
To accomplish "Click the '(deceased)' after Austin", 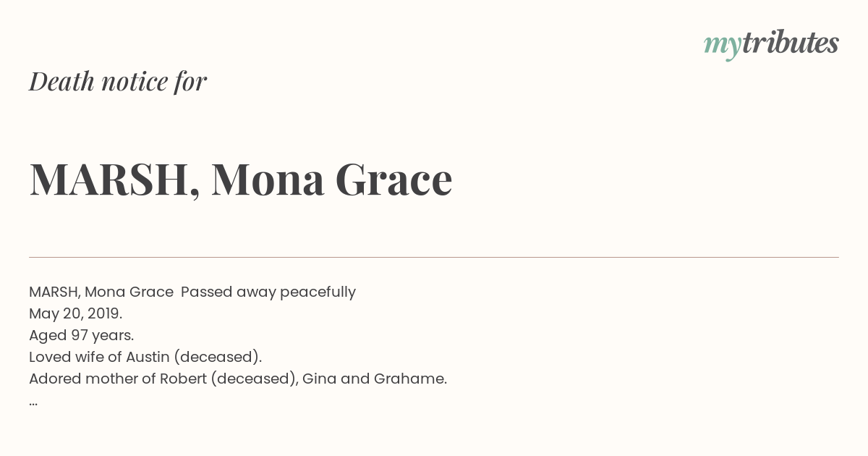I will [218, 357].
